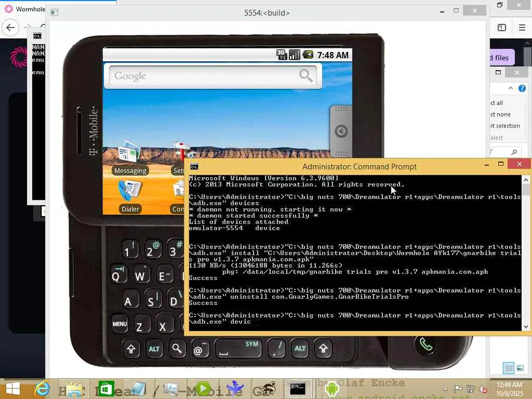Image resolution: width=532 pixels, height=399 pixels.
Task: Click the green call button on phone
Action: [425, 344]
